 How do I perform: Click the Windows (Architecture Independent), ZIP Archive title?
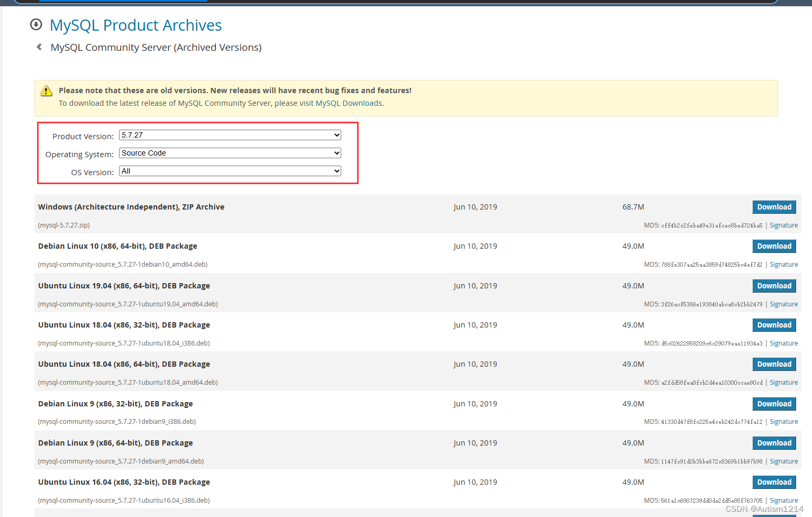131,207
